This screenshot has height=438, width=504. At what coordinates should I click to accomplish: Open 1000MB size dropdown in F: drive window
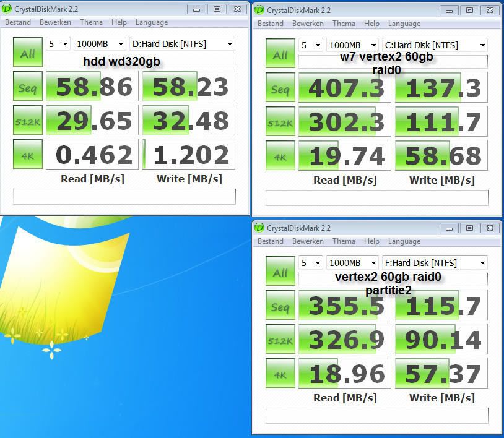click(x=352, y=263)
